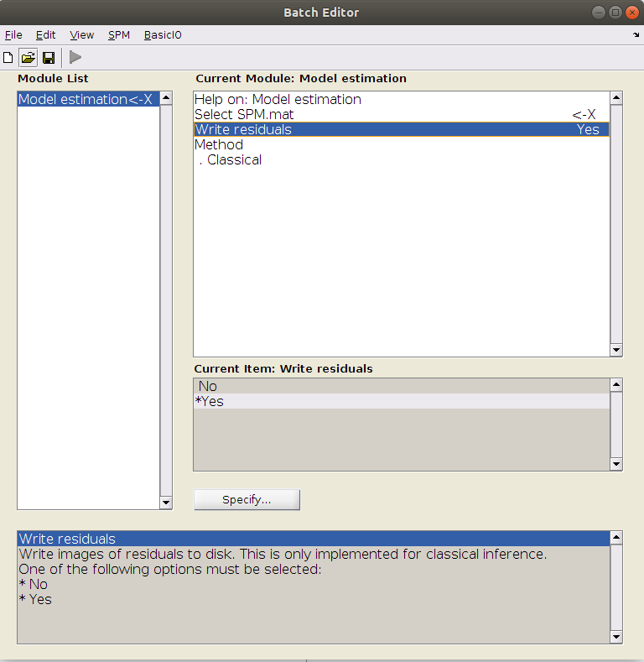Click up arrow of Current Module scrollbar
This screenshot has width=644, height=662.
(x=616, y=98)
